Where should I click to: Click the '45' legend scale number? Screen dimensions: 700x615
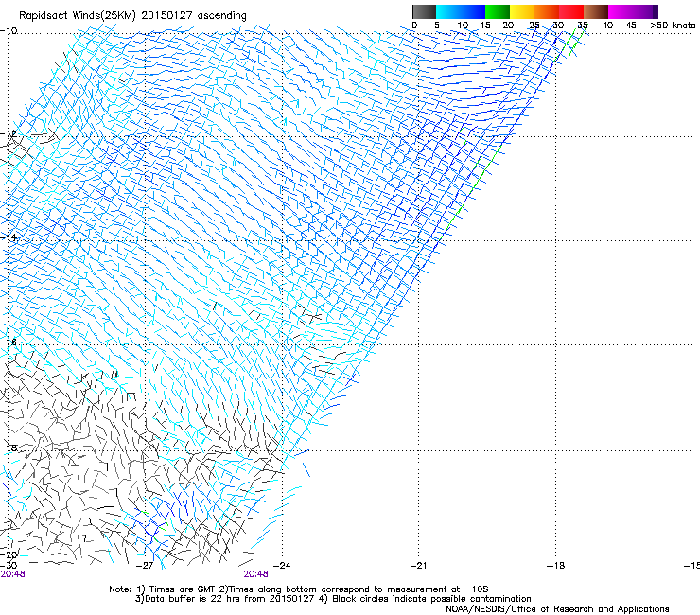pos(631,26)
